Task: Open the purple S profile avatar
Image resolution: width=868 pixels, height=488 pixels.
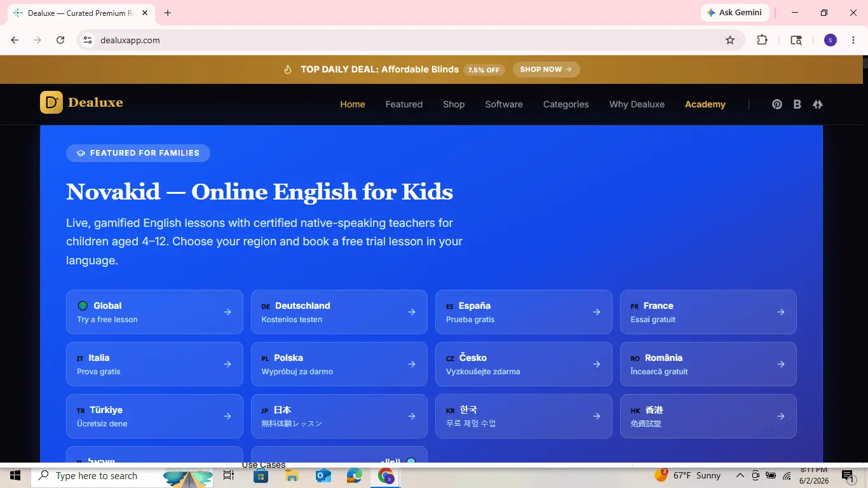Action: (831, 40)
